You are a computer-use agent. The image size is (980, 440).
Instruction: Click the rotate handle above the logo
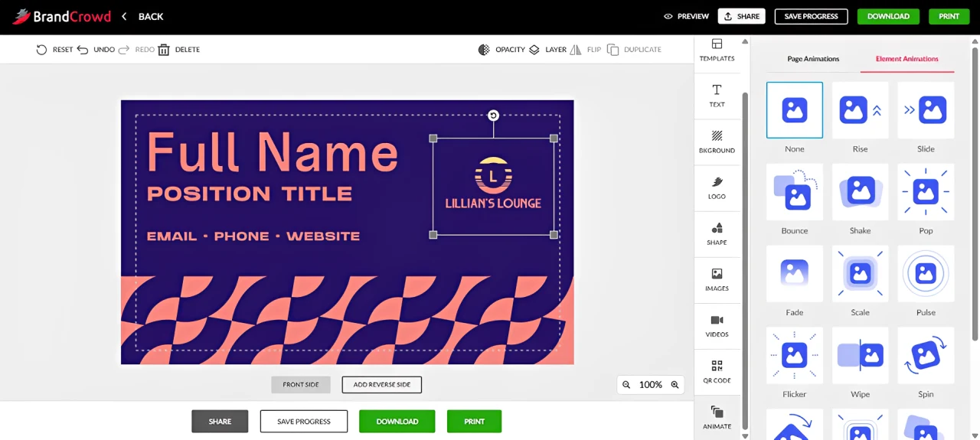tap(493, 116)
